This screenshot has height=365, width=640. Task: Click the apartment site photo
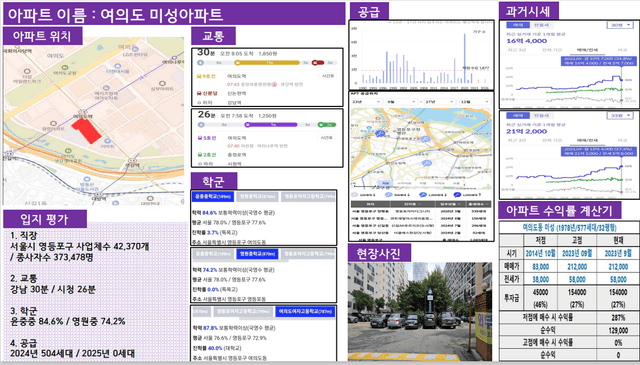(x=420, y=312)
